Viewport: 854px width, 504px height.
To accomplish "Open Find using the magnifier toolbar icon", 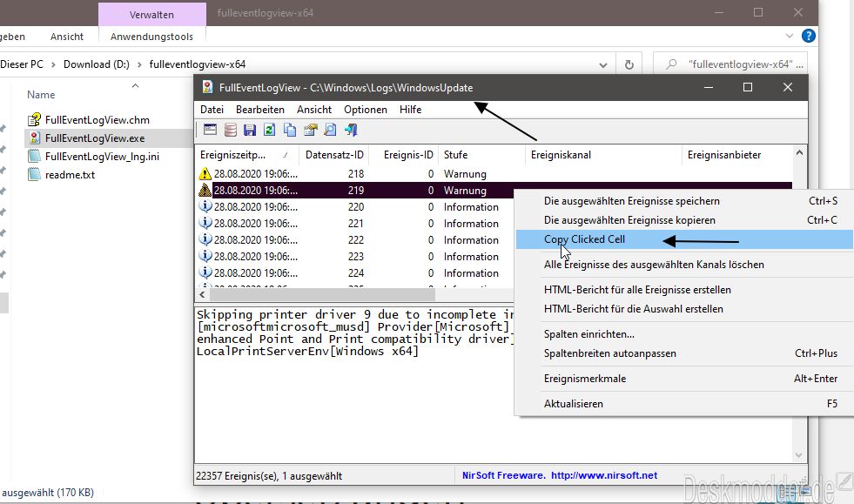I will [x=330, y=130].
